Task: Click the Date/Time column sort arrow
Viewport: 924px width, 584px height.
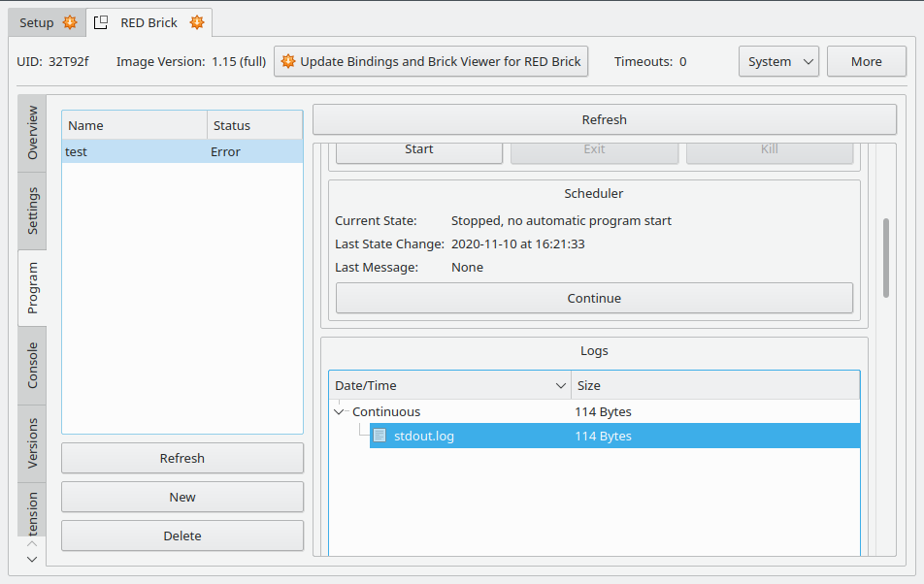Action: coord(560,385)
